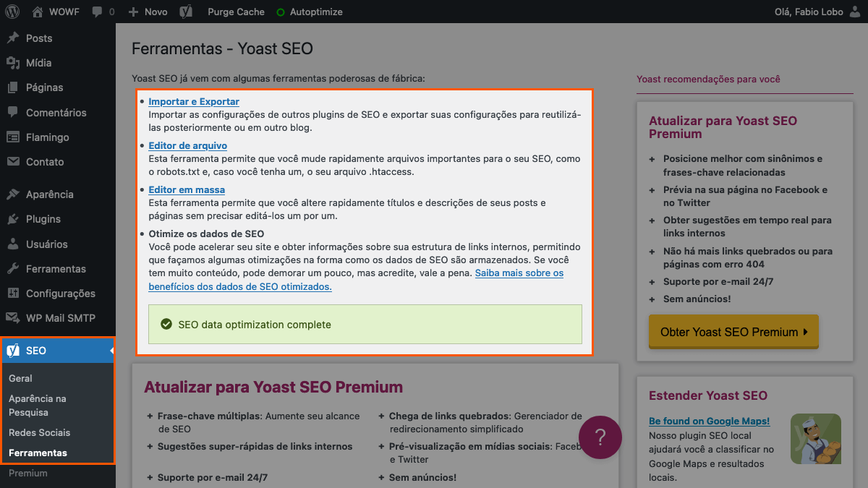868x488 pixels.
Task: Open the Yoast icon in admin bar
Action: [186, 12]
